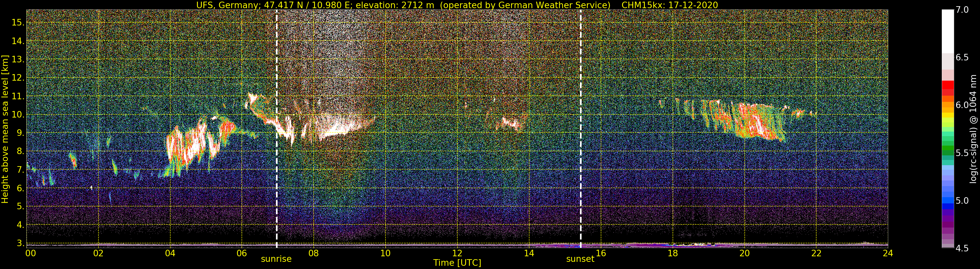Click the chart title with UFS, Germany
The width and height of the screenshot is (980, 269).
click(x=457, y=5)
